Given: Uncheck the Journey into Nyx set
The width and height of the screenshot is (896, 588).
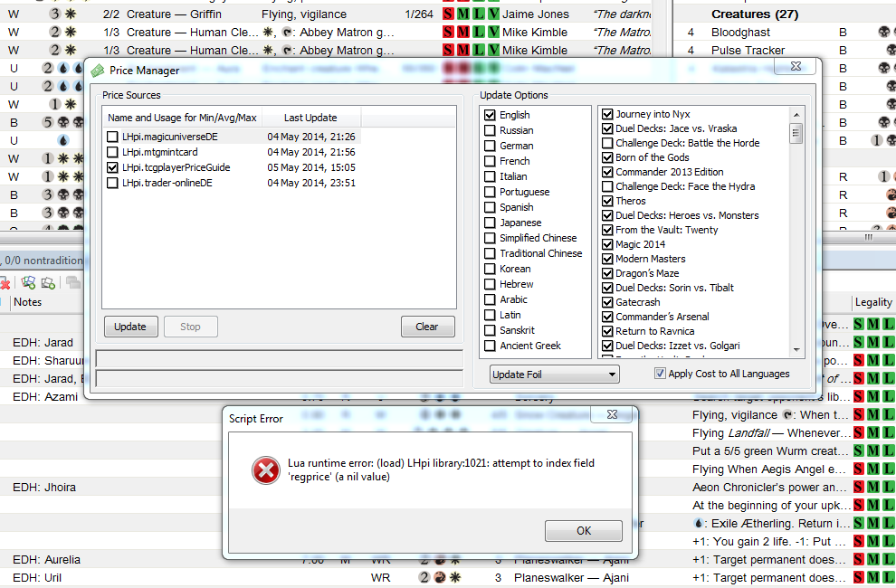Looking at the screenshot, I should 607,114.
